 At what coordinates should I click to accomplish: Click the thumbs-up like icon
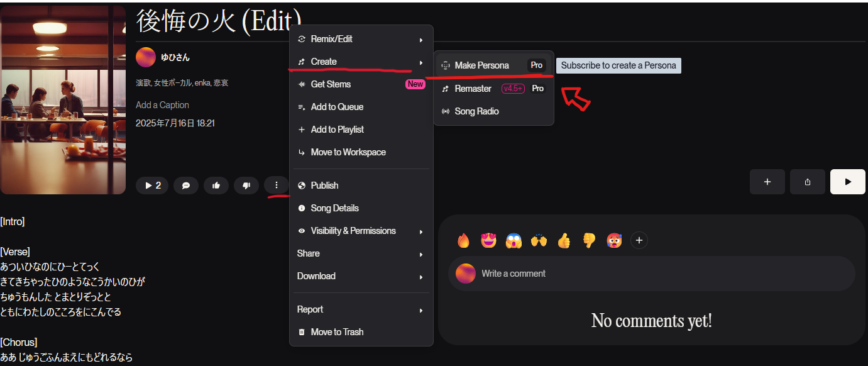click(216, 186)
